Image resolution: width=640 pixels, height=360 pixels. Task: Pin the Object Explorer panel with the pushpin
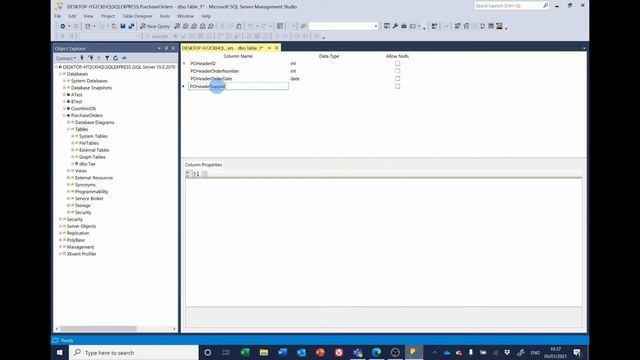(x=166, y=48)
